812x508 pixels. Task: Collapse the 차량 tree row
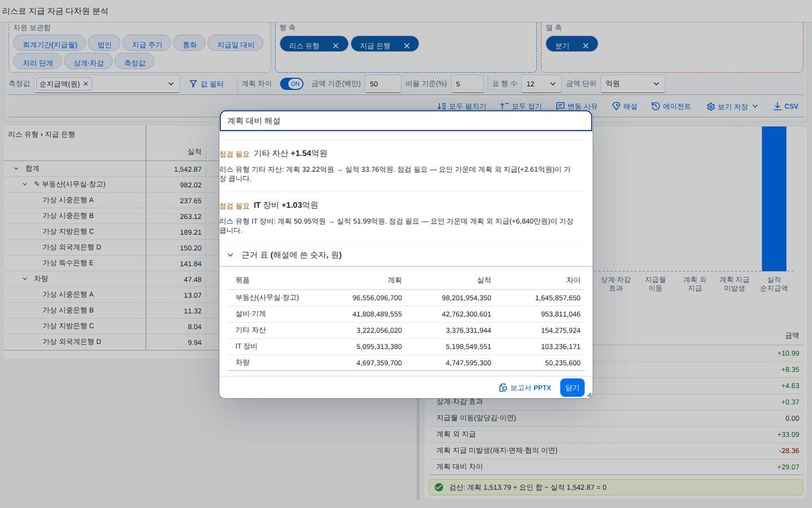click(25, 279)
